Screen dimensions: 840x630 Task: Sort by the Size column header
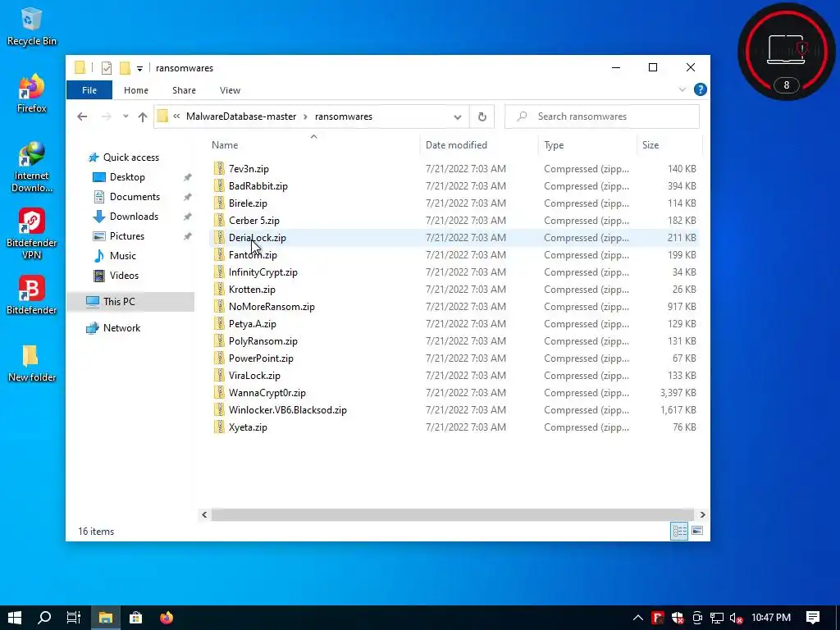click(669, 145)
